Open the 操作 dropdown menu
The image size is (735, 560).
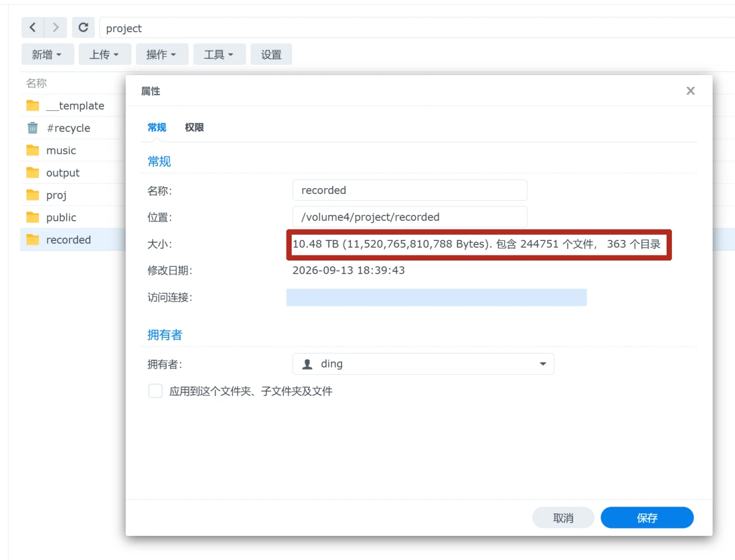pyautogui.click(x=162, y=55)
